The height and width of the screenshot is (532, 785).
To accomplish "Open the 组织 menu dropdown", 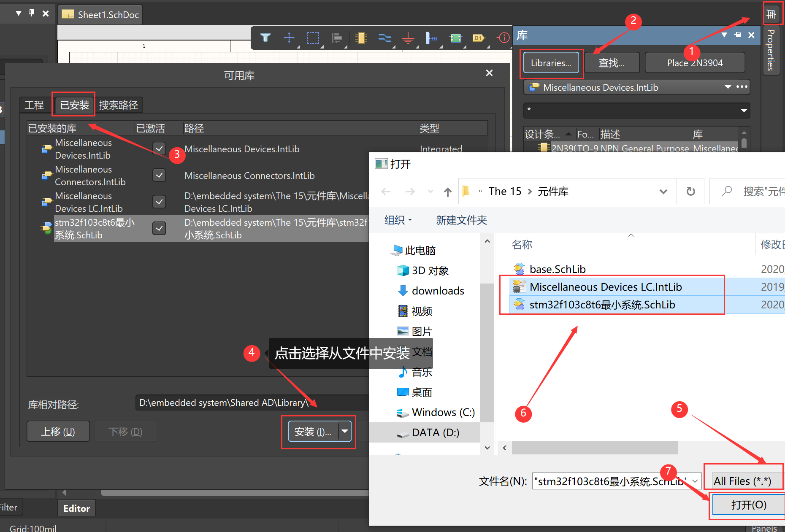I will (x=398, y=220).
